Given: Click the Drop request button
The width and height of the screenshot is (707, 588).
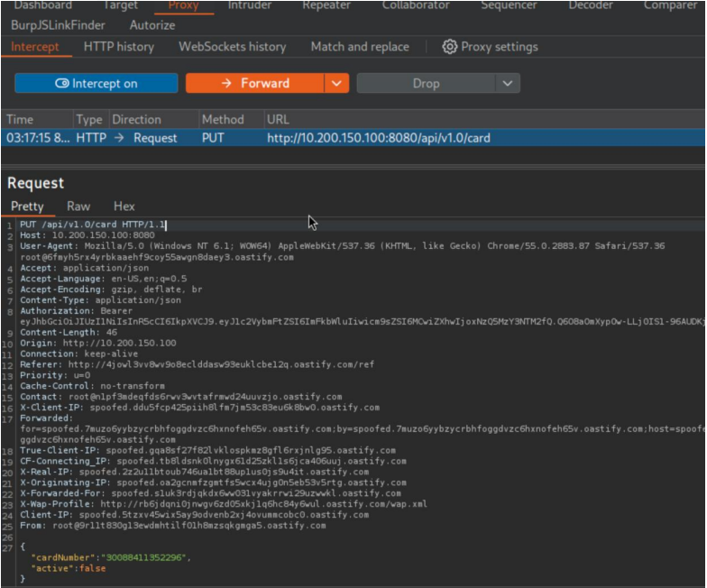Looking at the screenshot, I should (426, 84).
